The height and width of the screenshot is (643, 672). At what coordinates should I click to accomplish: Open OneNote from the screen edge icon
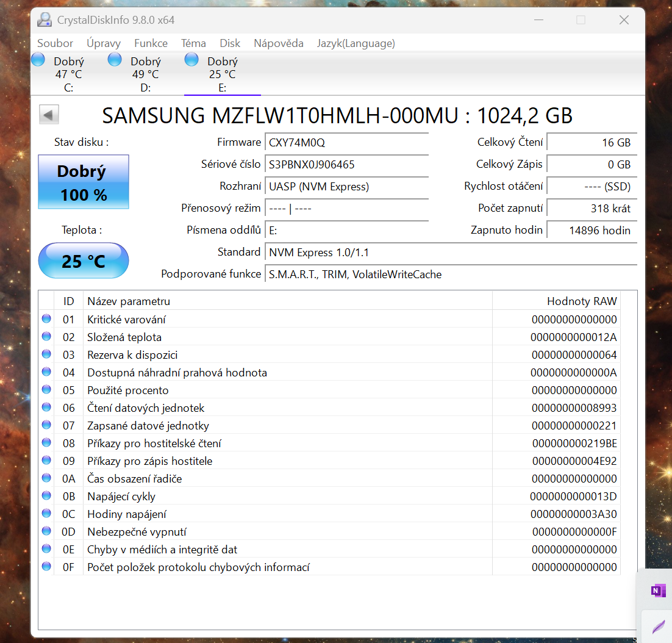(x=657, y=591)
